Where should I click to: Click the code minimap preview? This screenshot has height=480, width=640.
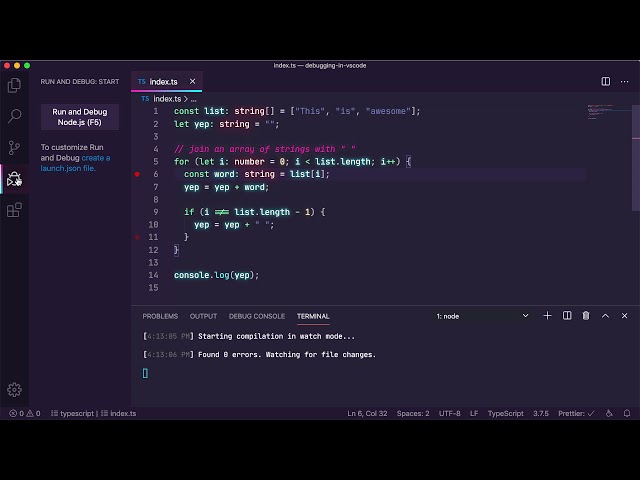point(608,112)
